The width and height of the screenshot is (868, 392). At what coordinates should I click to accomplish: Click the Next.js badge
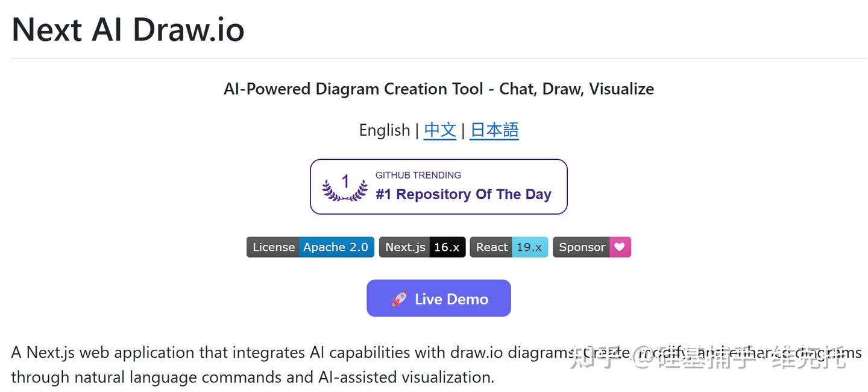tap(422, 247)
